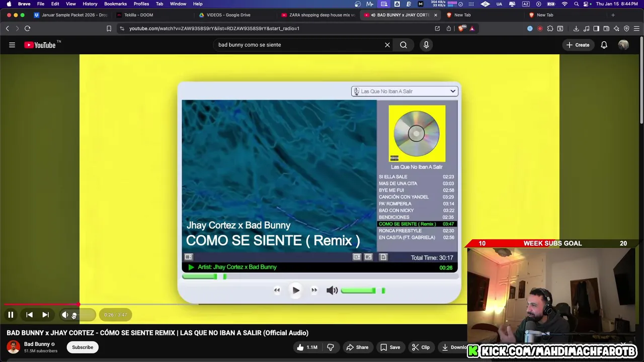This screenshot has width=644, height=362.
Task: Like the video with 1.1M likes
Action: point(307,347)
